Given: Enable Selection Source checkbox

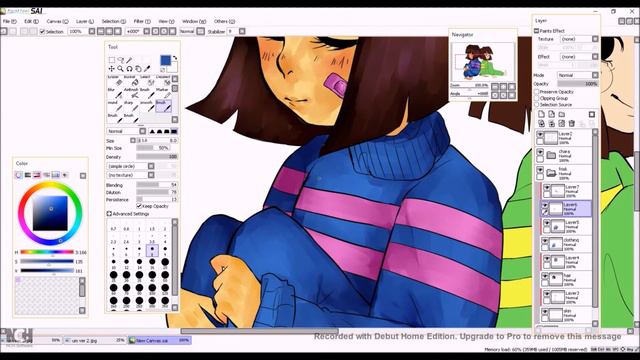Looking at the screenshot, I should 537,105.
